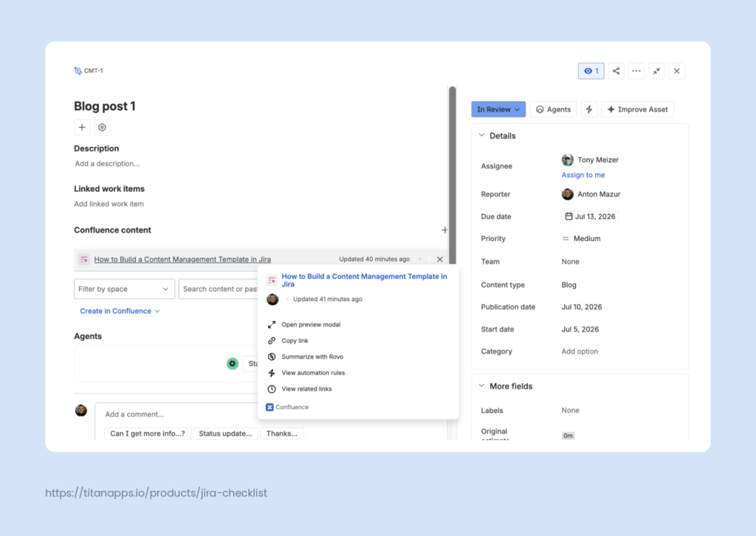Select Open preview modal

click(311, 324)
